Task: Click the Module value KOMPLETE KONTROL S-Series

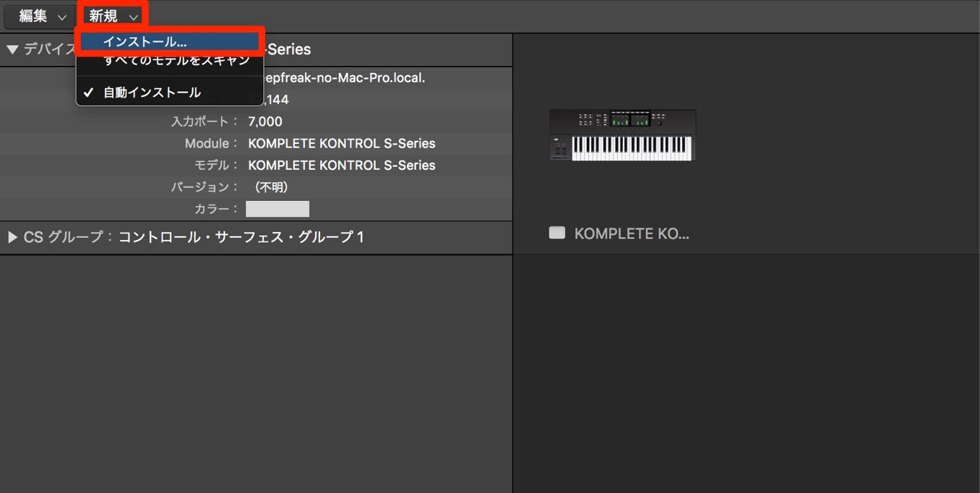Action: pyautogui.click(x=342, y=143)
